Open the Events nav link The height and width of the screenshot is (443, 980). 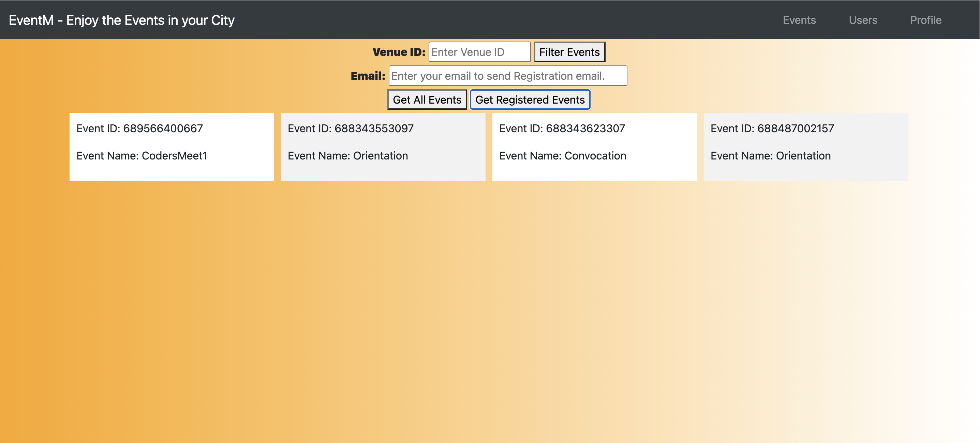click(x=799, y=20)
